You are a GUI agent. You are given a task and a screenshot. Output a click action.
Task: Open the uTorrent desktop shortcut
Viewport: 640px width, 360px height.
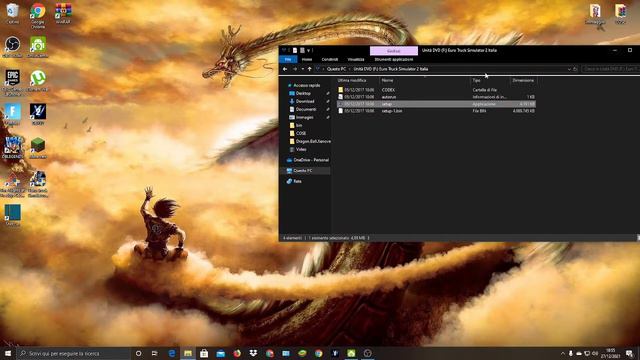coord(38,80)
